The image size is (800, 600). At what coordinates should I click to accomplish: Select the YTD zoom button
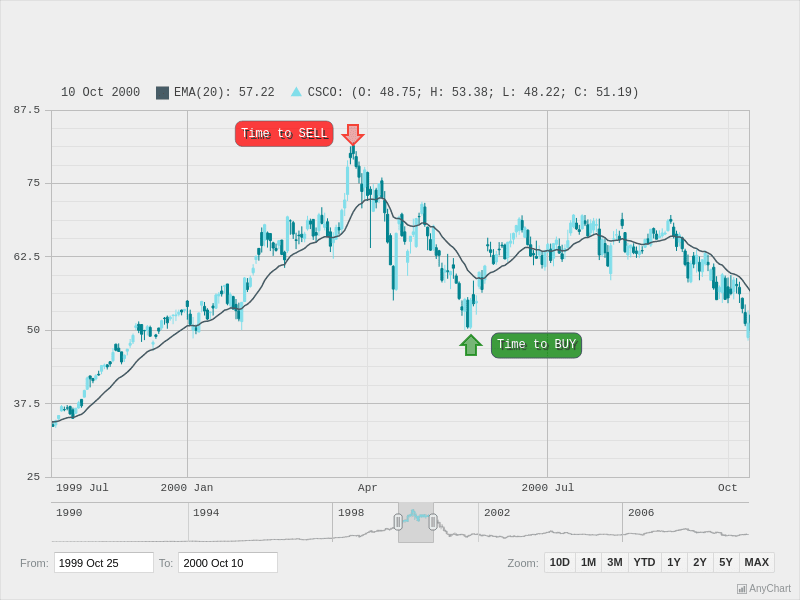click(x=644, y=562)
